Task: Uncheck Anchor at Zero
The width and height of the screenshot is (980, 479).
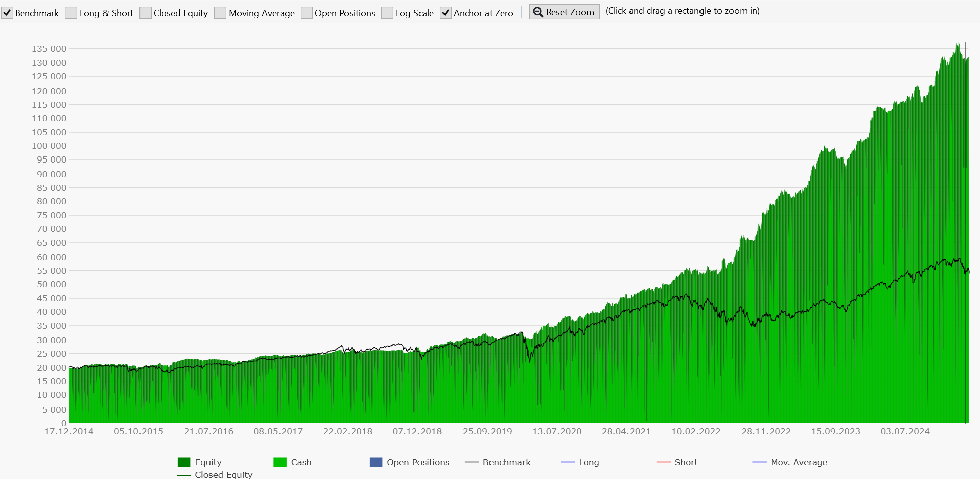Action: pyautogui.click(x=446, y=13)
